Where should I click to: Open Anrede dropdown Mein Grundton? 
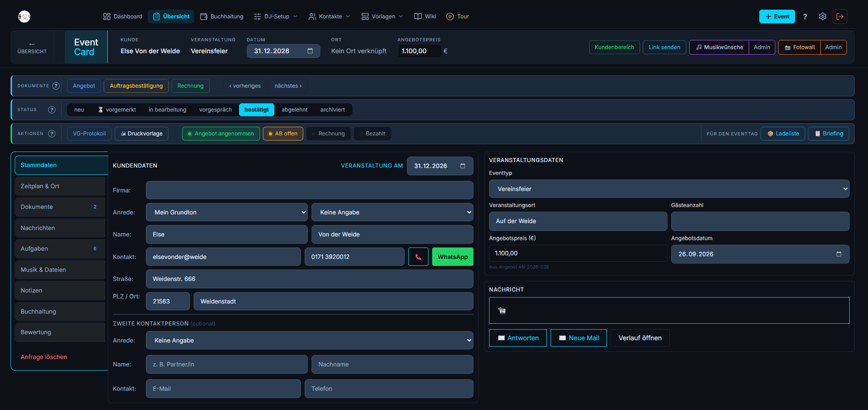pos(227,212)
